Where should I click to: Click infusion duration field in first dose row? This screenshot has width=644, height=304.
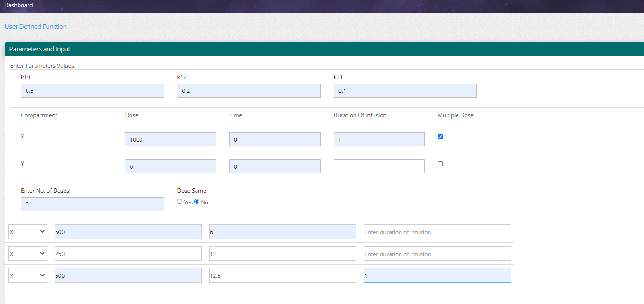tap(437, 232)
